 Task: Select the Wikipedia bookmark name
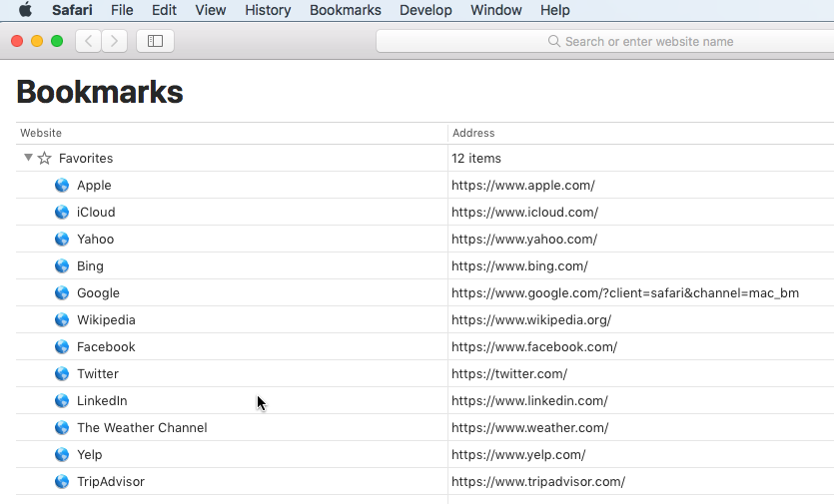(x=106, y=320)
